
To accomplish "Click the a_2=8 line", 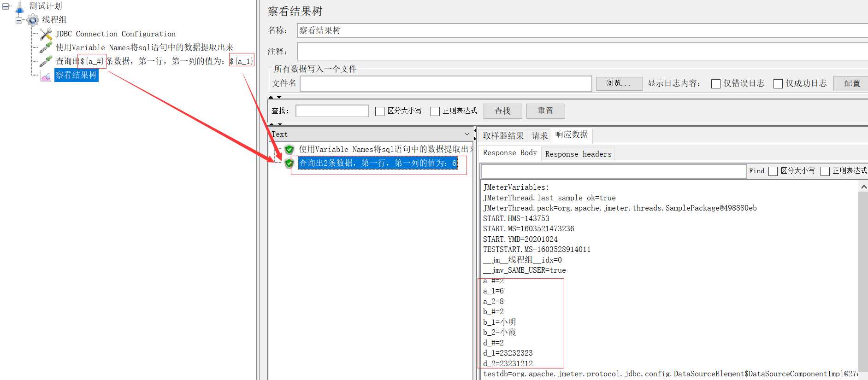I will (493, 301).
